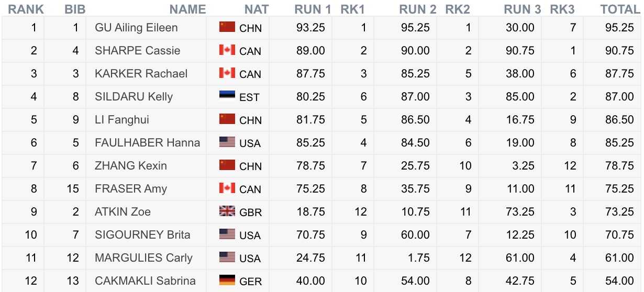Click the RK3 column header

562,9
